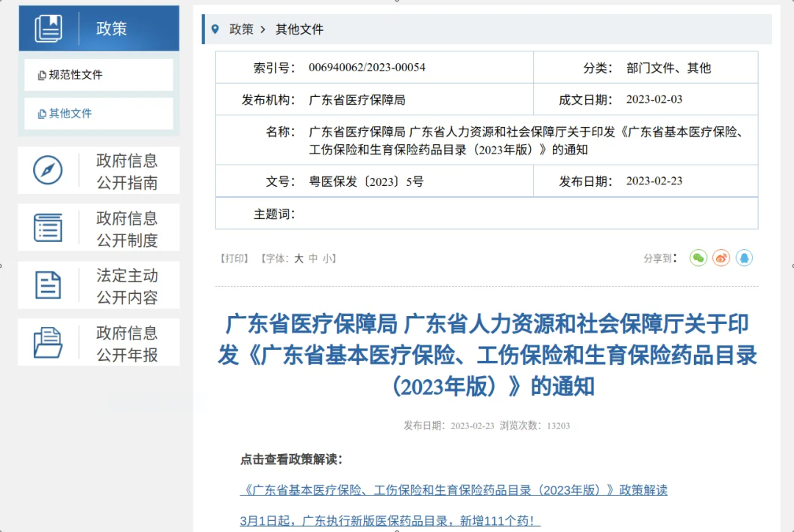This screenshot has width=794, height=532.
Task: Click the document icon beside 法定主动公开内容
Action: (x=46, y=285)
